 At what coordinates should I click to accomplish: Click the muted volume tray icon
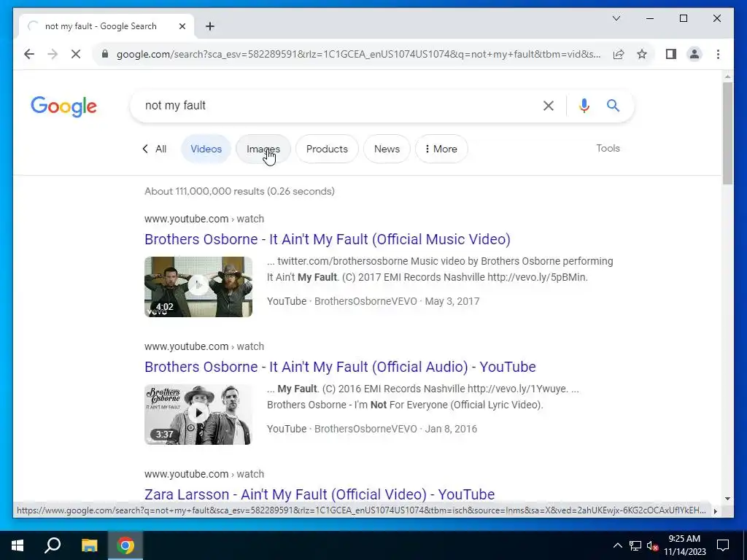pos(653,545)
